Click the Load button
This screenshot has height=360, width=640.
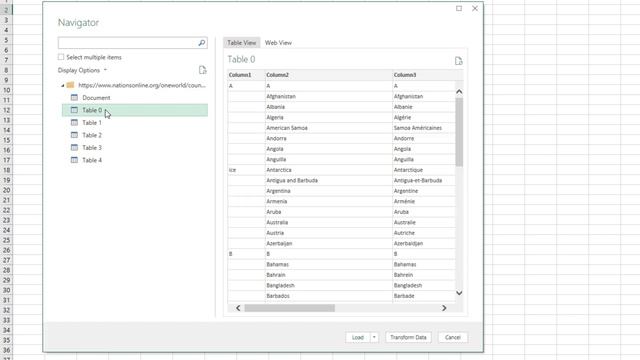tap(358, 337)
